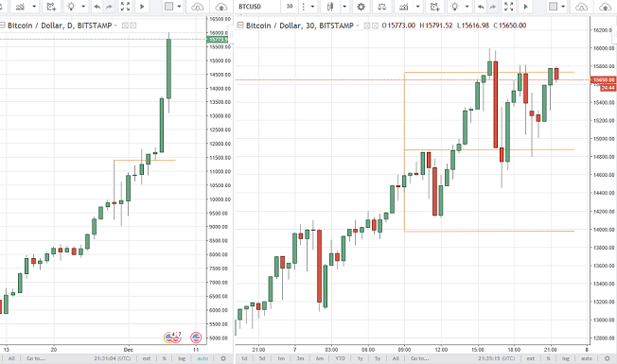Create alert icon on left daily chart toolbar
The image size is (617, 364).
pyautogui.click(x=51, y=7)
